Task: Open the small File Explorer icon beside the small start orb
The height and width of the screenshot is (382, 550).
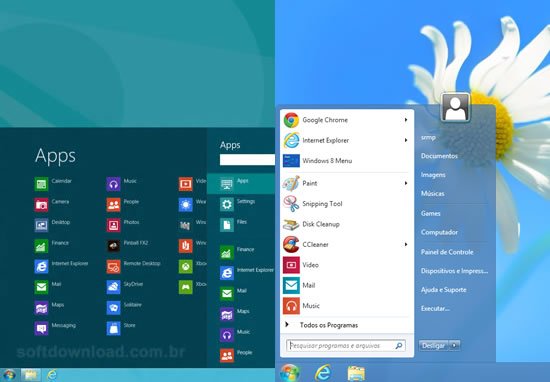Action: tap(31, 375)
